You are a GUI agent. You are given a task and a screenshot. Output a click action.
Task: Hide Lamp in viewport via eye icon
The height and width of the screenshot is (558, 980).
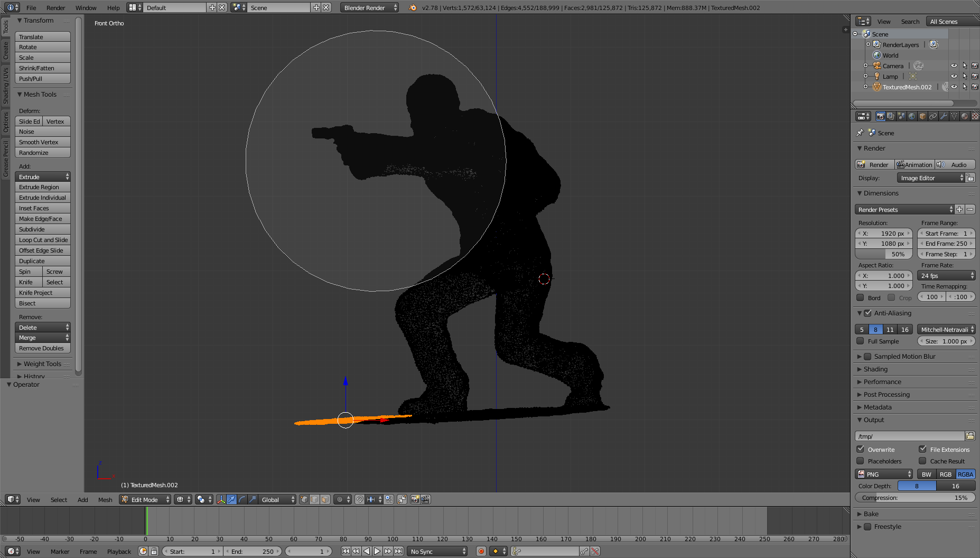(x=954, y=77)
